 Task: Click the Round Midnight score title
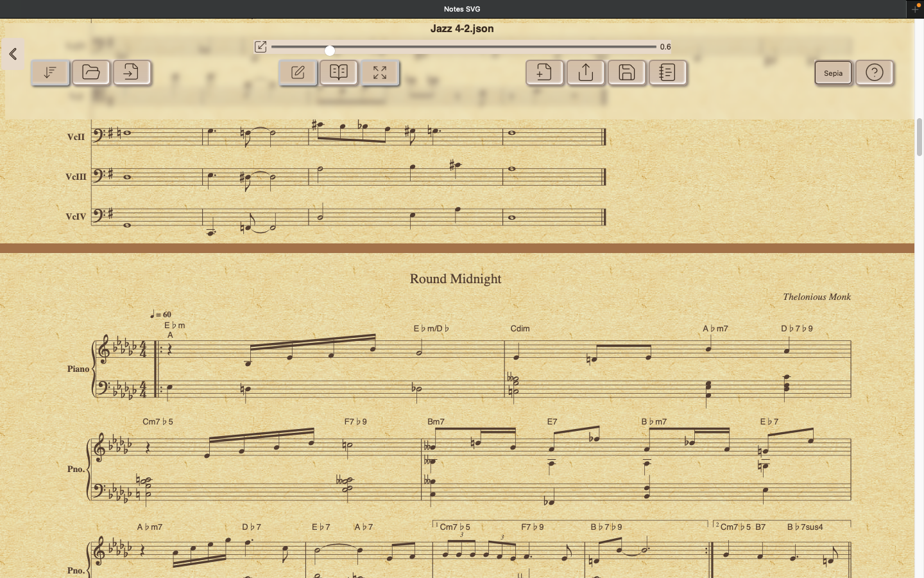coord(456,279)
